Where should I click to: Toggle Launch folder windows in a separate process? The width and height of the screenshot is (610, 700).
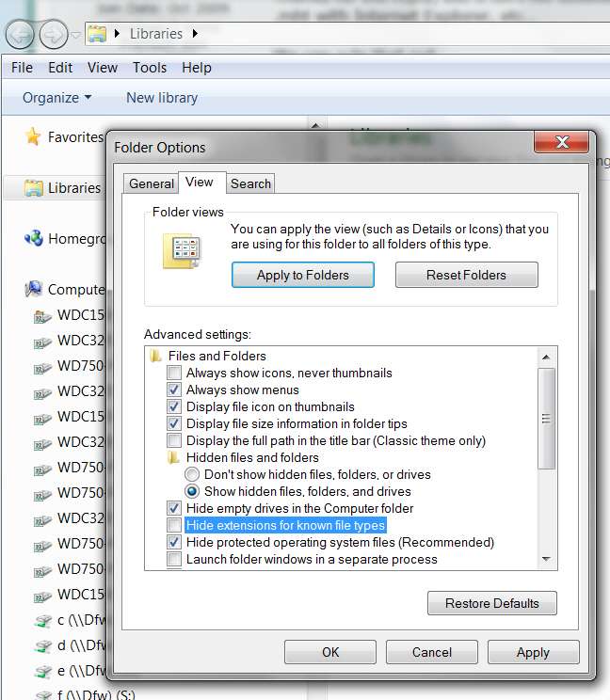[174, 559]
